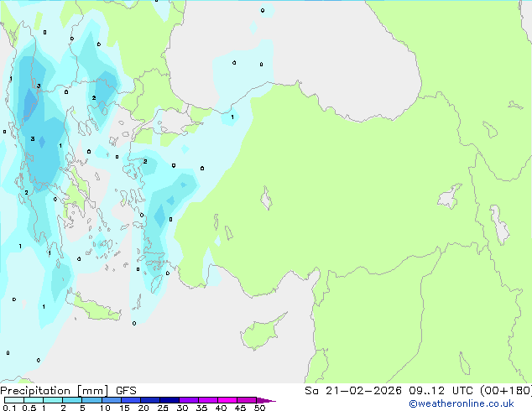Click the 0.5–1 mm legend color swatch
Screen dimensions: 532x411
pyautogui.click(x=34, y=400)
